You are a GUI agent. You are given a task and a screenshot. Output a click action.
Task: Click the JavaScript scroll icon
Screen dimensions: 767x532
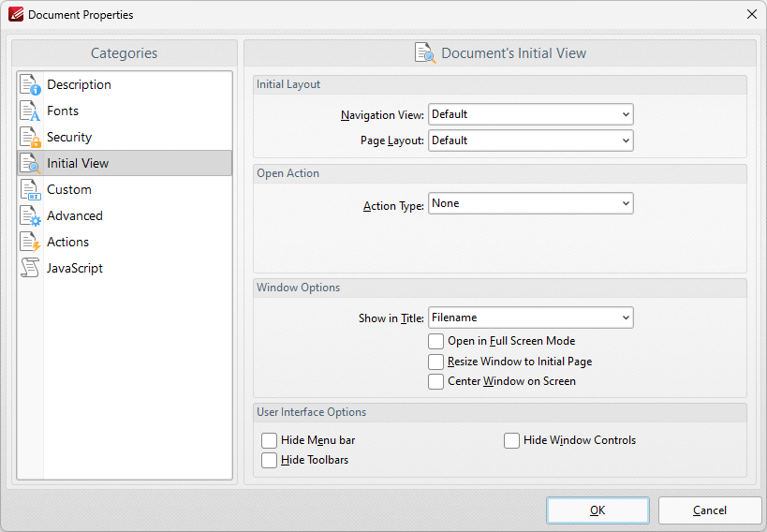click(30, 268)
